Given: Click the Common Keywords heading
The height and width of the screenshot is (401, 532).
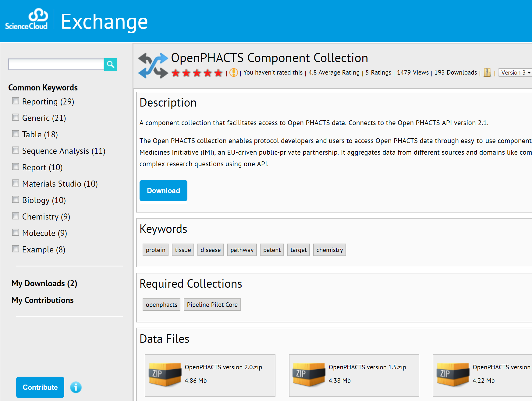Looking at the screenshot, I should tap(43, 88).
